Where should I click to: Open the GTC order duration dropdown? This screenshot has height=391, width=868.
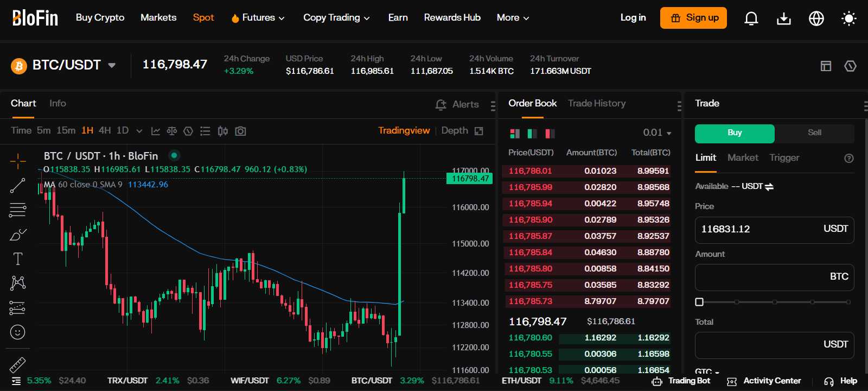pos(707,371)
